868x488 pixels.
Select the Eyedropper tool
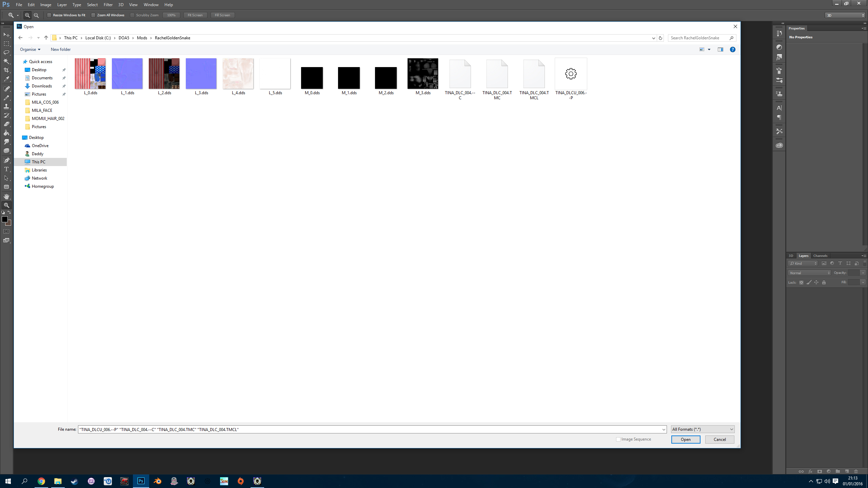point(6,79)
